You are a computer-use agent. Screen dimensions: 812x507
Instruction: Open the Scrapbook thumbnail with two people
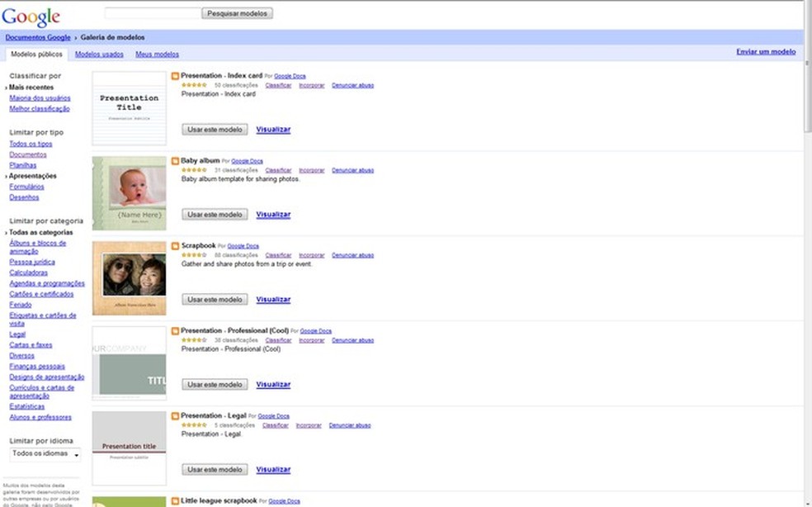tap(130, 278)
